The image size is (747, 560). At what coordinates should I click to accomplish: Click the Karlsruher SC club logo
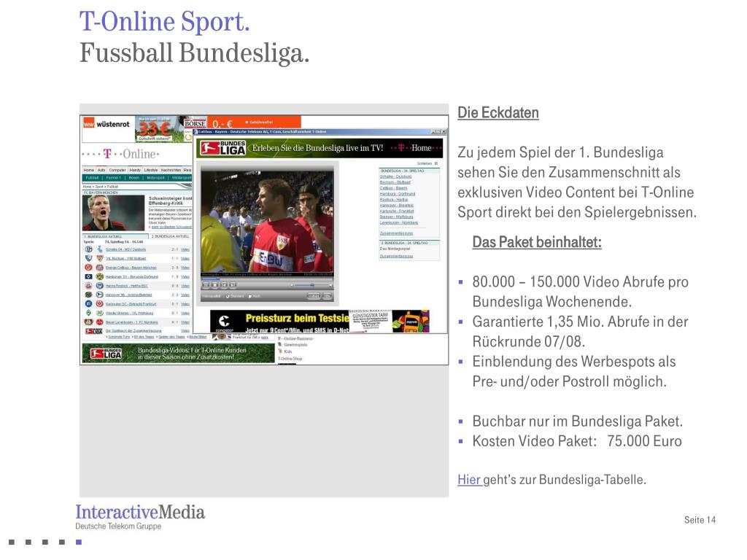88,304
